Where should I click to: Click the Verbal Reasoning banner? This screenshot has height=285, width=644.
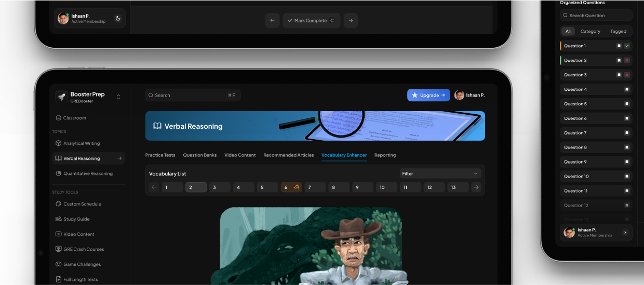tap(315, 126)
